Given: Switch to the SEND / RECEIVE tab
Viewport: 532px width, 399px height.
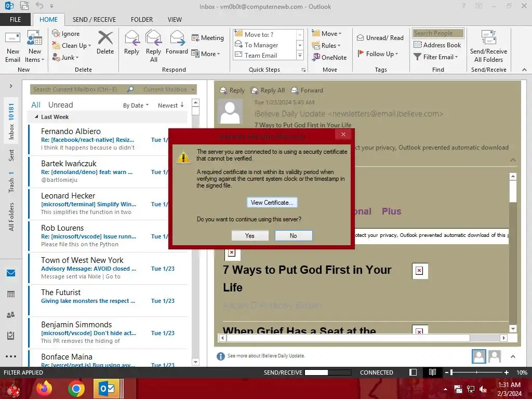Looking at the screenshot, I should click(x=94, y=20).
